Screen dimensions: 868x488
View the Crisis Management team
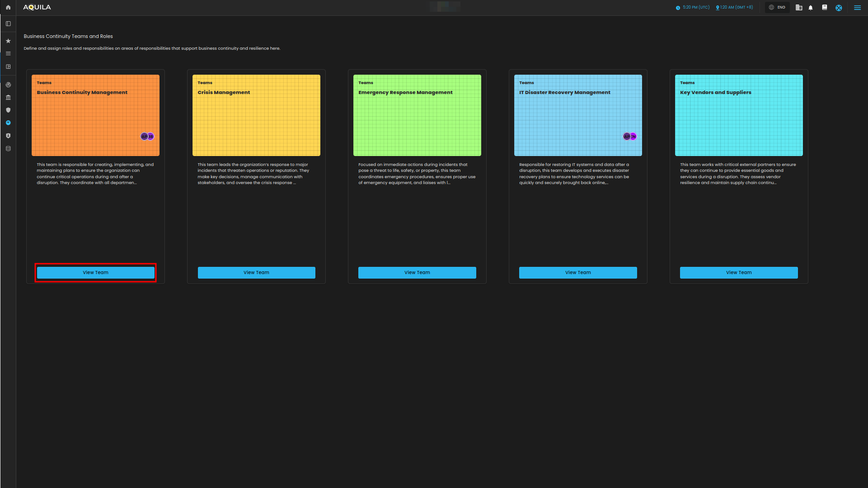[256, 272]
